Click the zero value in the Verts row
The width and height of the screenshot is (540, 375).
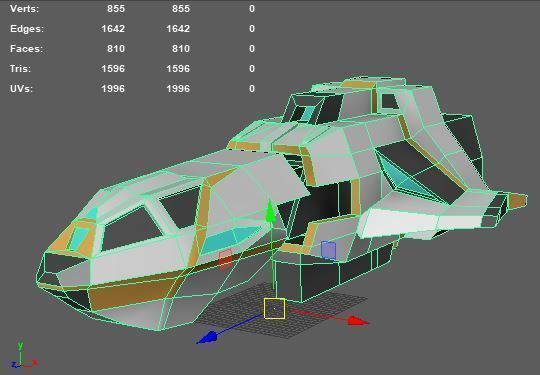click(252, 9)
